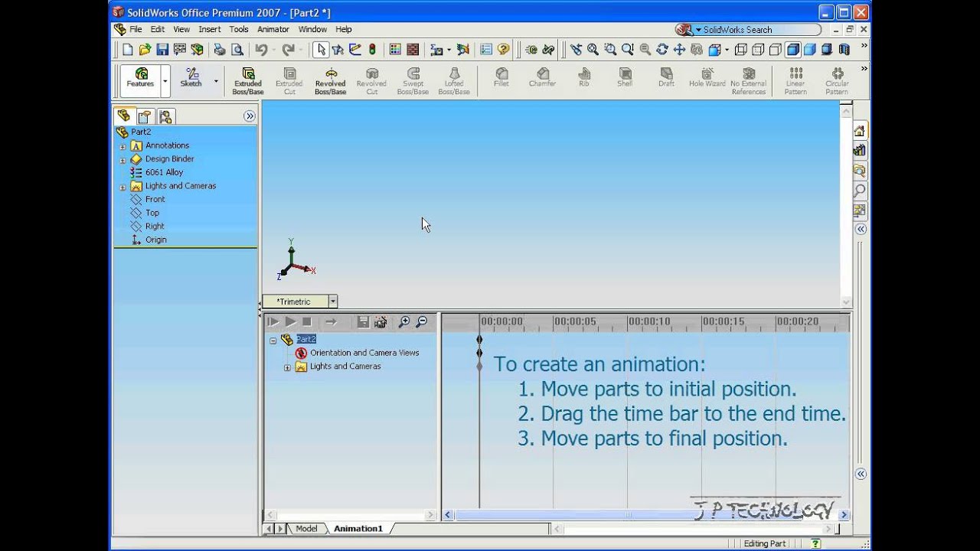Viewport: 980px width, 551px height.
Task: Open the Design Library task pane icon
Action: coord(860,151)
